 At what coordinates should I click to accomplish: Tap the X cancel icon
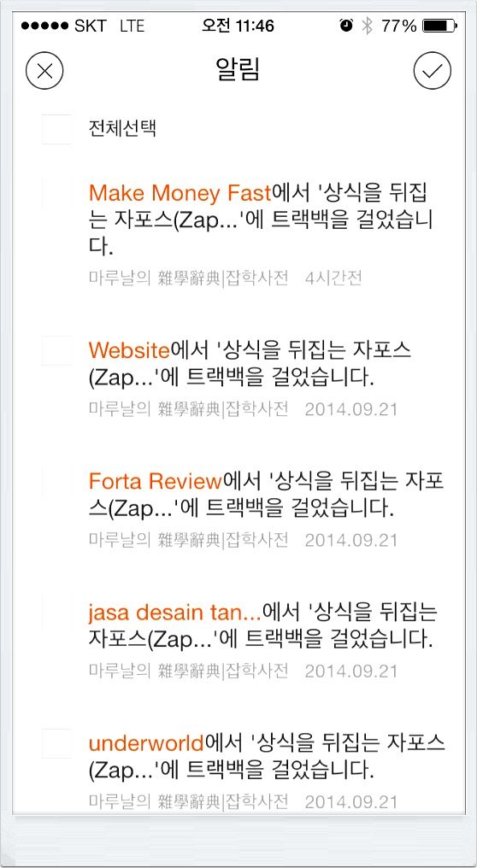point(44,71)
